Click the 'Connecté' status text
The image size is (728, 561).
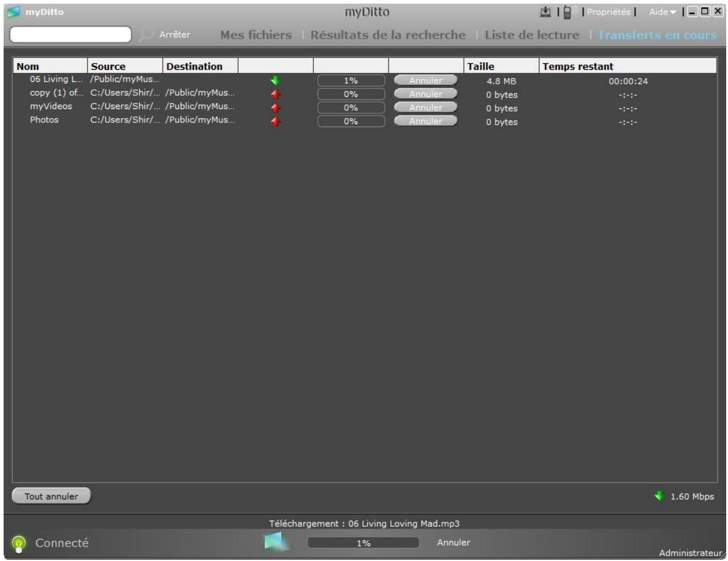click(x=62, y=543)
